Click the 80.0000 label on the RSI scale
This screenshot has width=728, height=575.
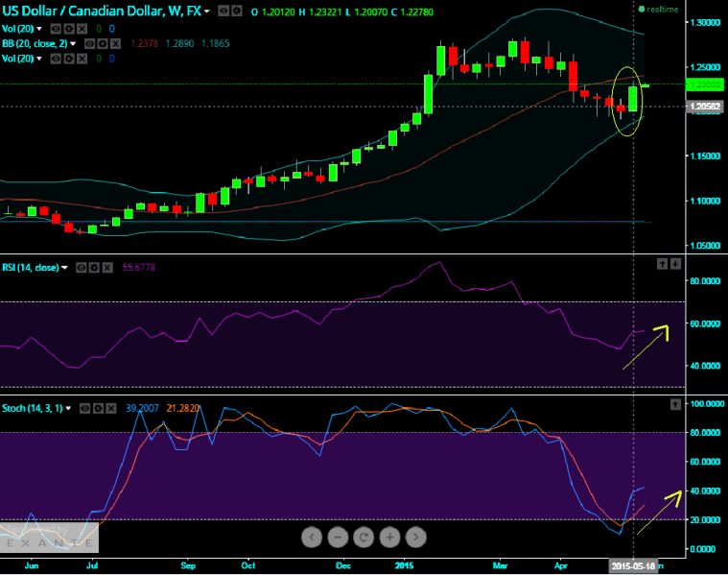705,281
